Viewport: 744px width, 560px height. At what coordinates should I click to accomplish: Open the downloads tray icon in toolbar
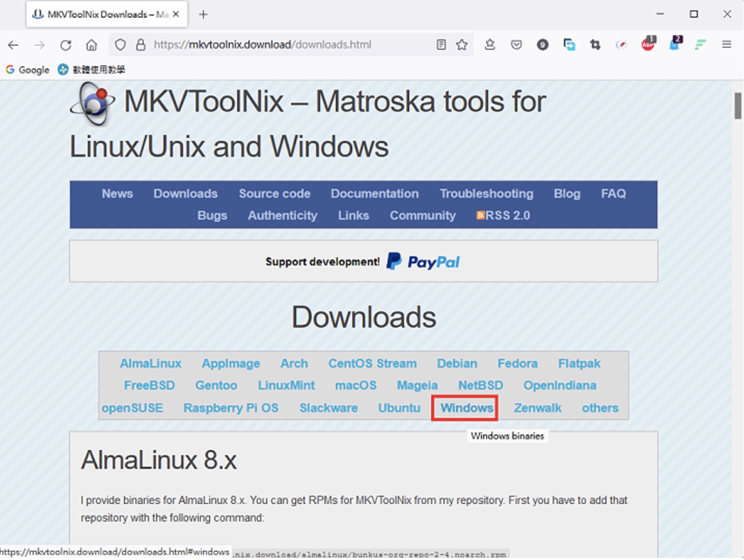tap(490, 45)
